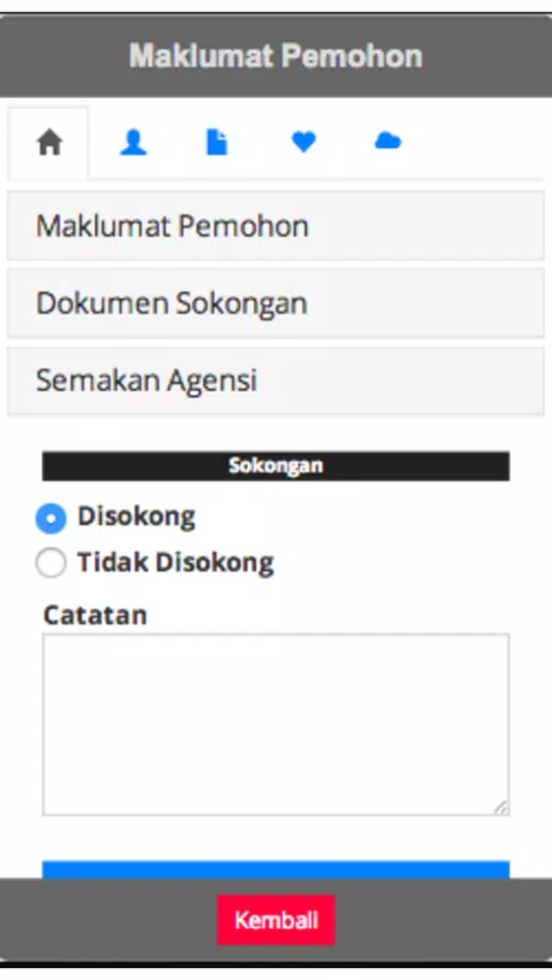Click the Disokong text label
Image resolution: width=552 pixels, height=980 pixels.
click(136, 516)
